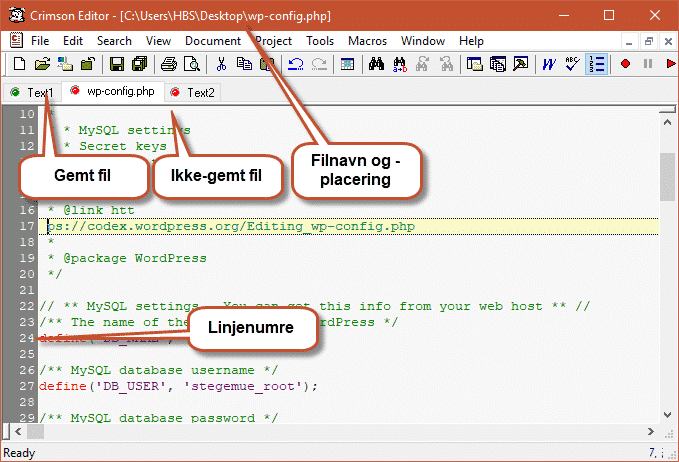Click the Print icon

point(168,64)
